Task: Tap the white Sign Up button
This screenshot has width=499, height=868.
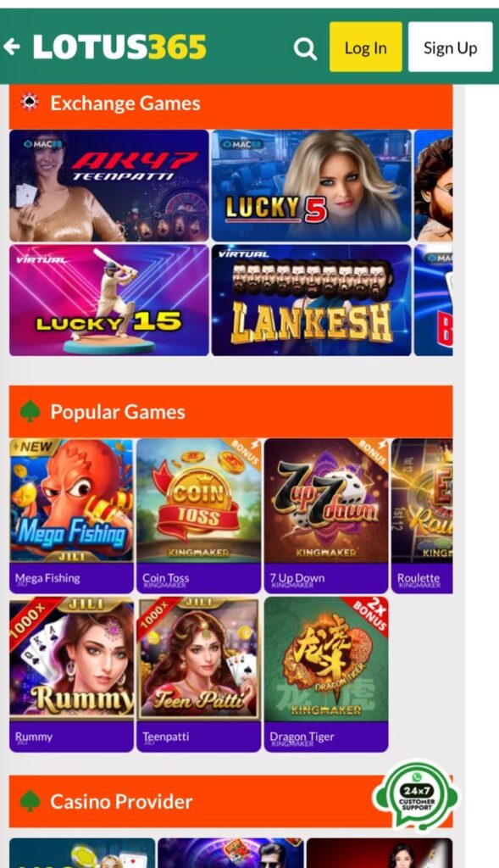Action: pyautogui.click(x=451, y=47)
